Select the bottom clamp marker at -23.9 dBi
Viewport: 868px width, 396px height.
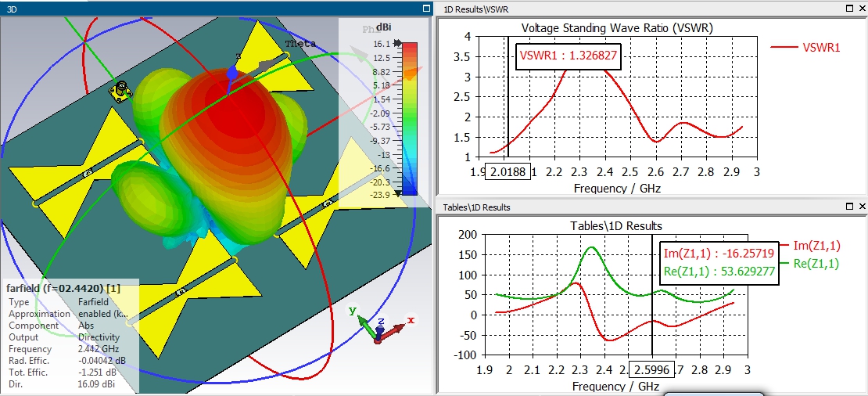[x=398, y=193]
